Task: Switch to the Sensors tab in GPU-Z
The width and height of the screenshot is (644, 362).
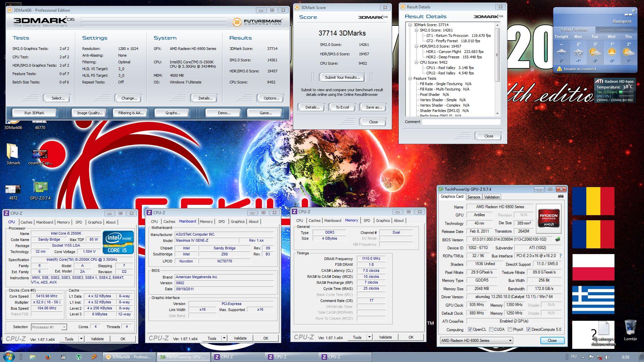Action: pyautogui.click(x=474, y=197)
